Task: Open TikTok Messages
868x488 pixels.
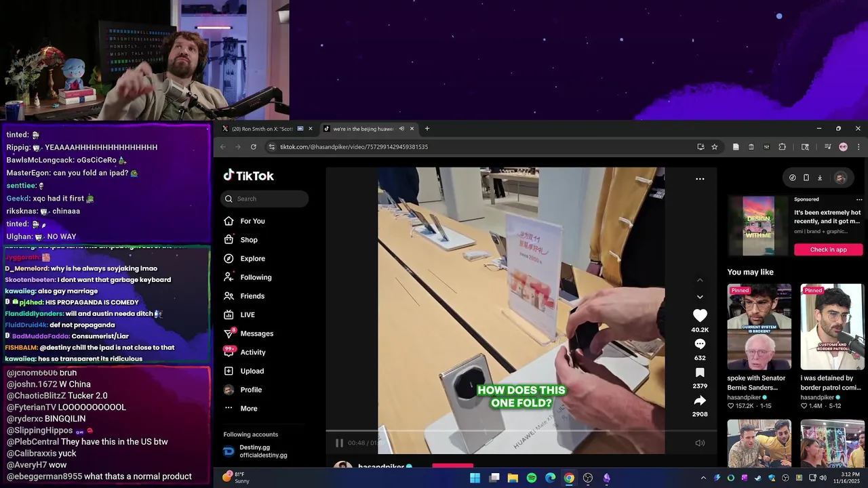Action: click(249, 333)
